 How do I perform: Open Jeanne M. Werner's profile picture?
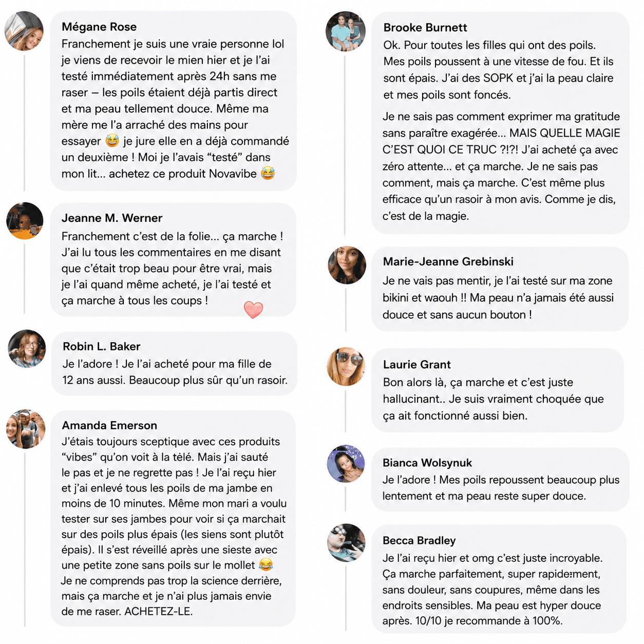tap(25, 221)
